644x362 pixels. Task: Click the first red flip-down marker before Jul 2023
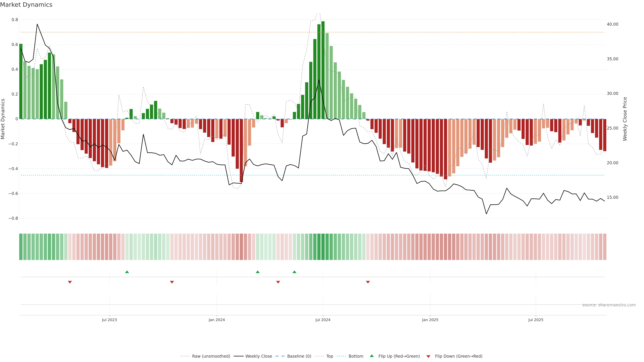tap(70, 282)
